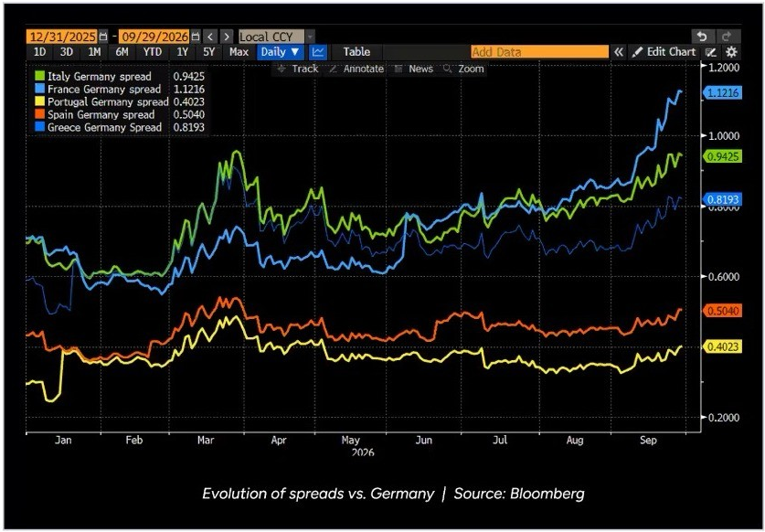Screen dimensions: 765x532
Task: Select the 3D time range
Action: pos(67,52)
